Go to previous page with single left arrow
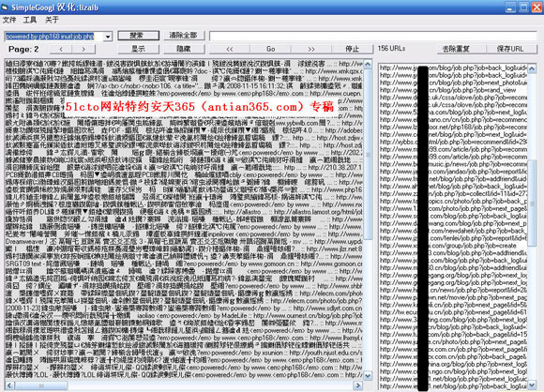544x392 pixels. click(x=61, y=50)
